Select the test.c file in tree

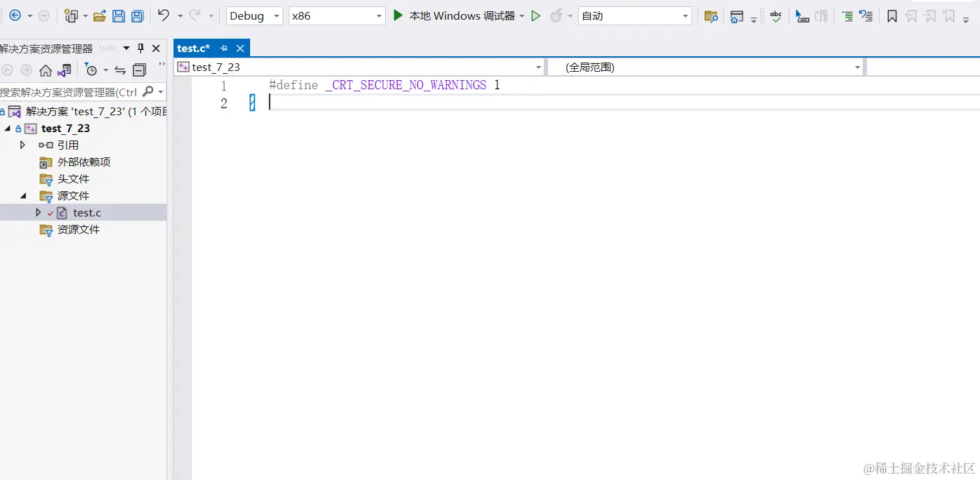87,212
